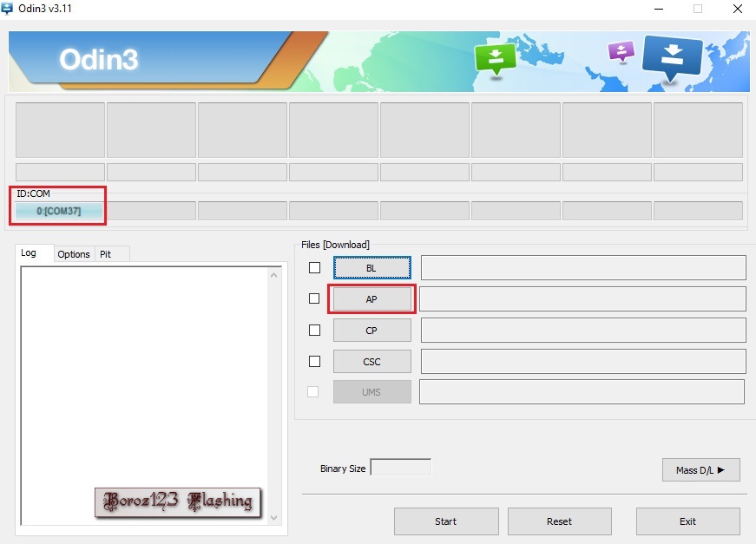Click the Binary Size label

coord(343,469)
